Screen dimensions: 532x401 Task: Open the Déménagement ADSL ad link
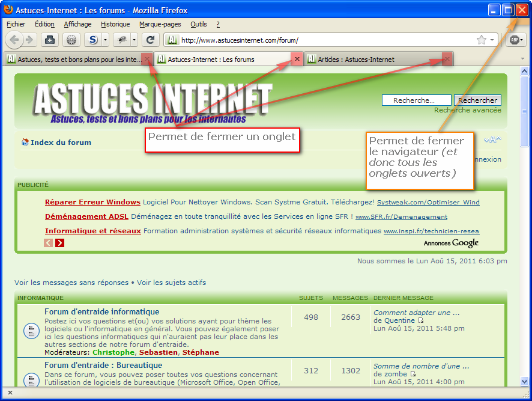(86, 216)
